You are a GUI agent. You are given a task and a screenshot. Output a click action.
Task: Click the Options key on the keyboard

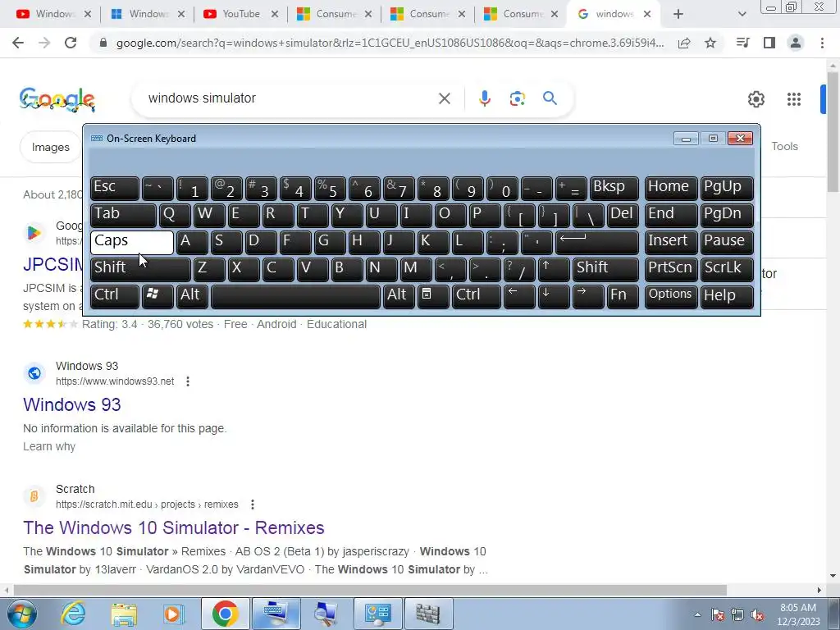(x=671, y=296)
